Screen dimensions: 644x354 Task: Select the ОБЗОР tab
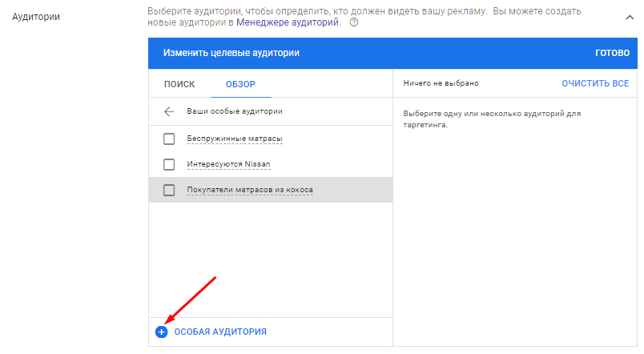click(x=240, y=84)
